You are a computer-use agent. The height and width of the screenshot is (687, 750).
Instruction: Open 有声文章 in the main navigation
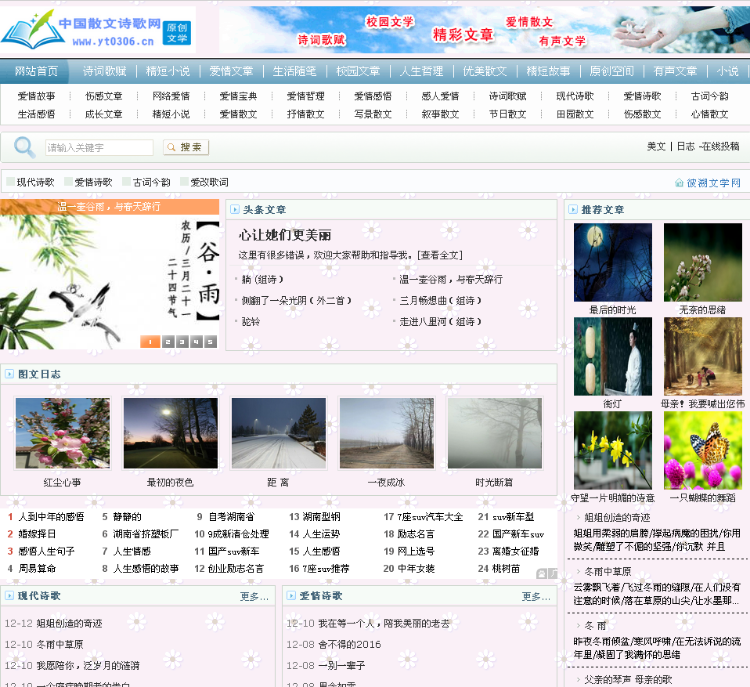675,71
